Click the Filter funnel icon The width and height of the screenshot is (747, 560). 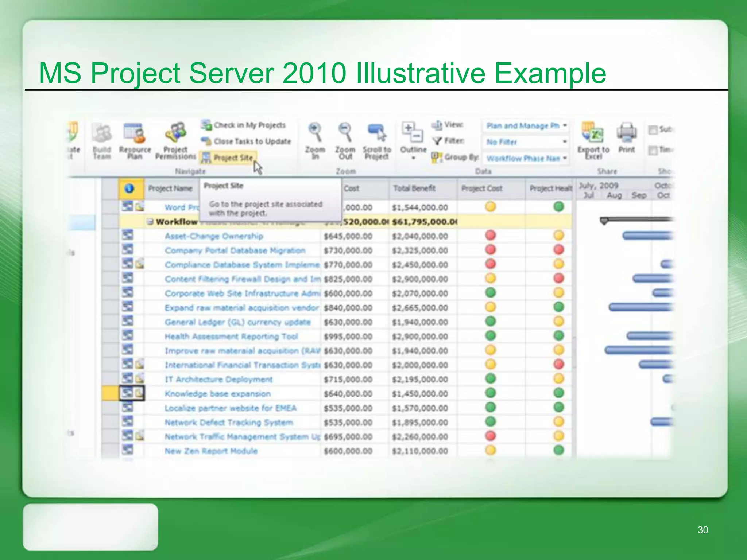437,141
